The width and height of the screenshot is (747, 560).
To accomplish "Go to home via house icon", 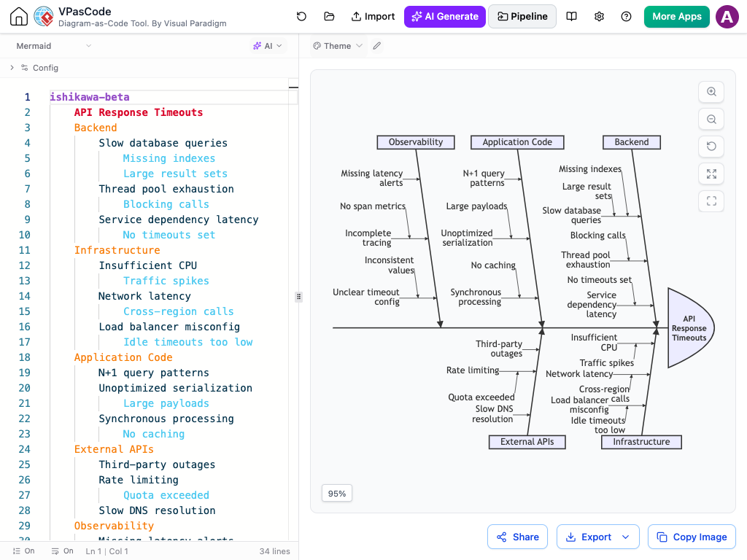I will coord(18,16).
